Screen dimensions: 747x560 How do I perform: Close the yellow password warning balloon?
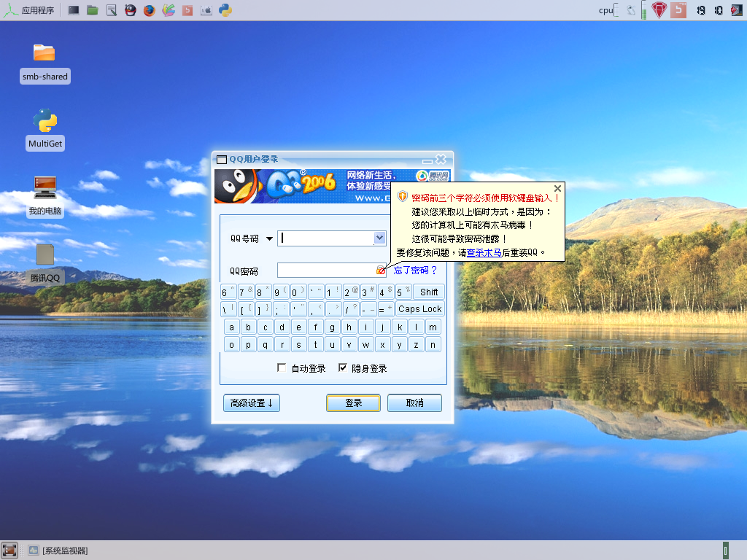tap(557, 189)
